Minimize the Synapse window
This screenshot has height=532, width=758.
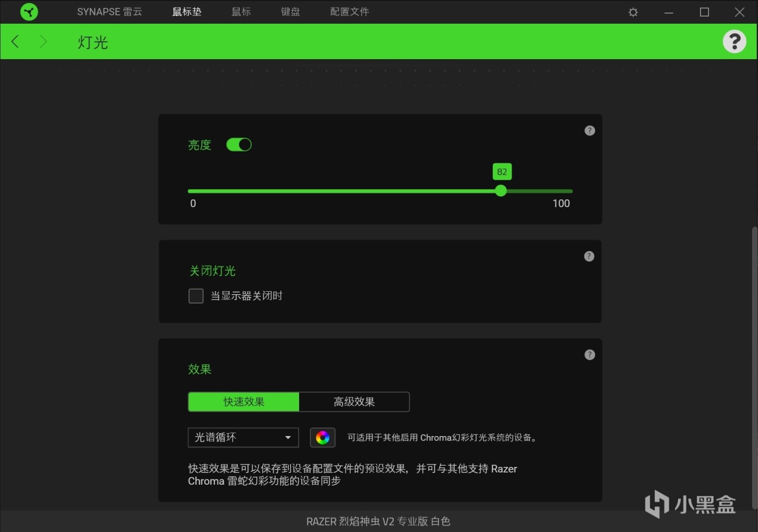coord(669,12)
